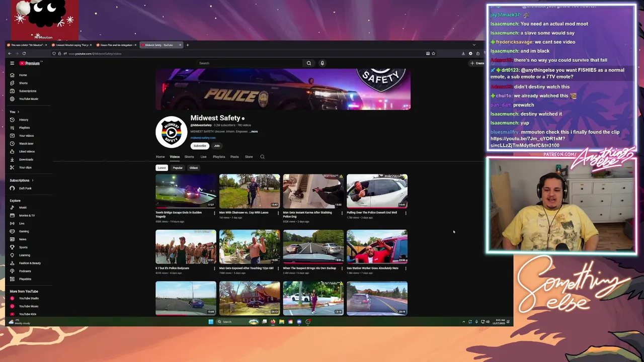Open options for Man Gets Instant Karma video
The height and width of the screenshot is (362, 644).
click(x=342, y=213)
